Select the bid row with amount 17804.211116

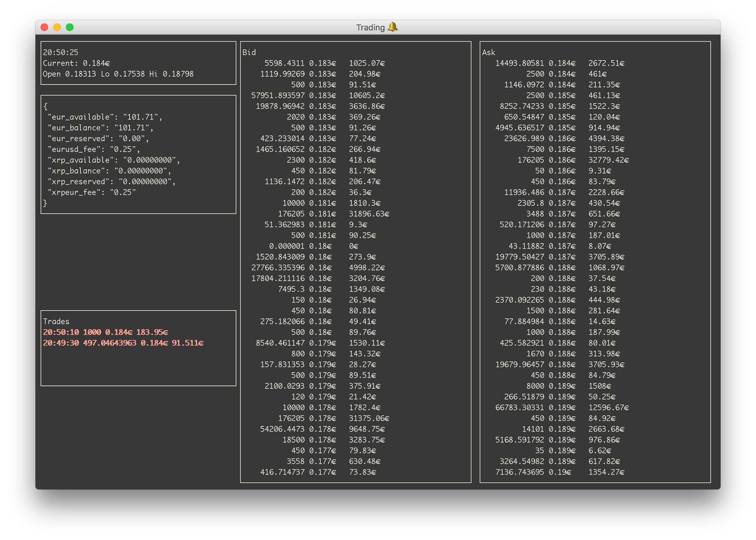[318, 278]
